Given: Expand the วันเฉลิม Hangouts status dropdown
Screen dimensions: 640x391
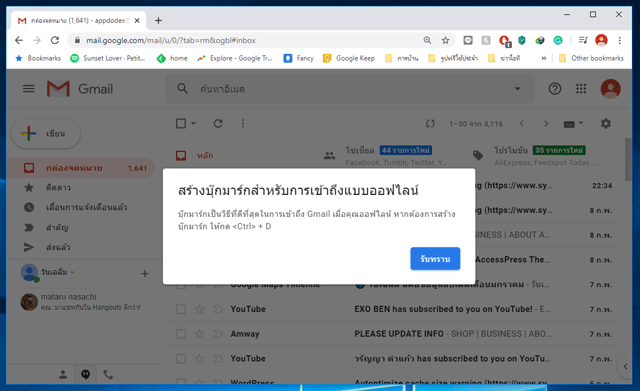Looking at the screenshot, I should [72, 272].
